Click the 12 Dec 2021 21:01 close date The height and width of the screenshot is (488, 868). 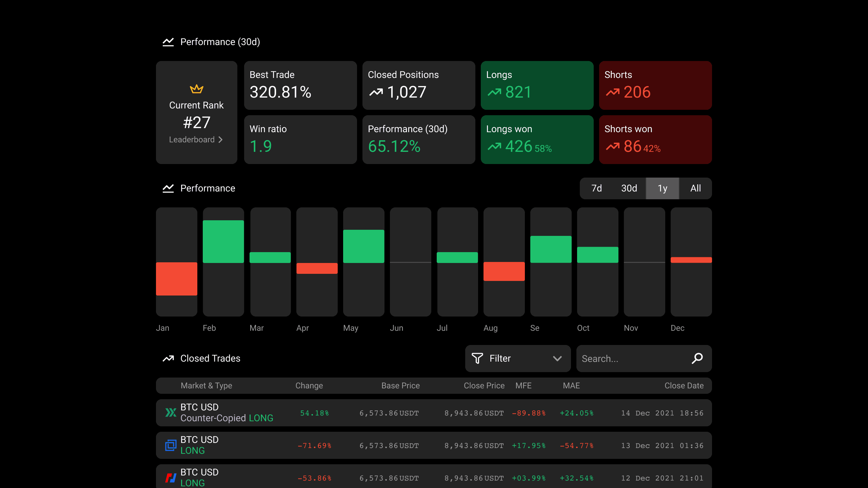click(662, 478)
